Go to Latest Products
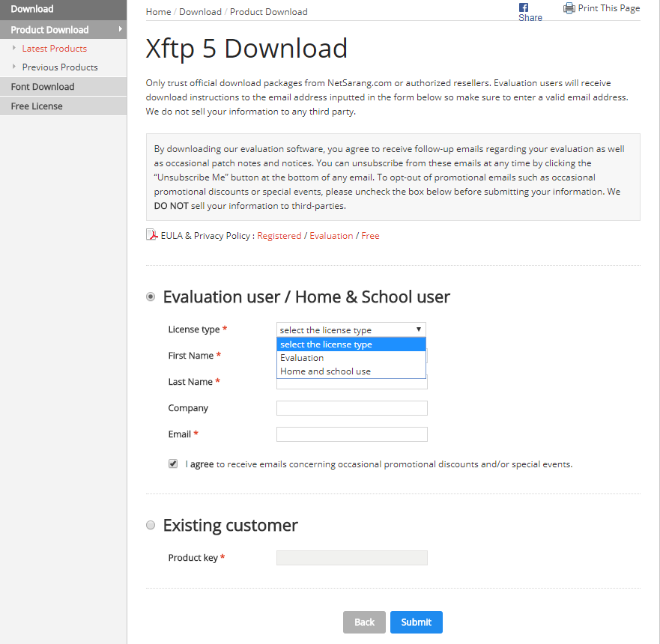This screenshot has height=644, width=660. click(54, 49)
